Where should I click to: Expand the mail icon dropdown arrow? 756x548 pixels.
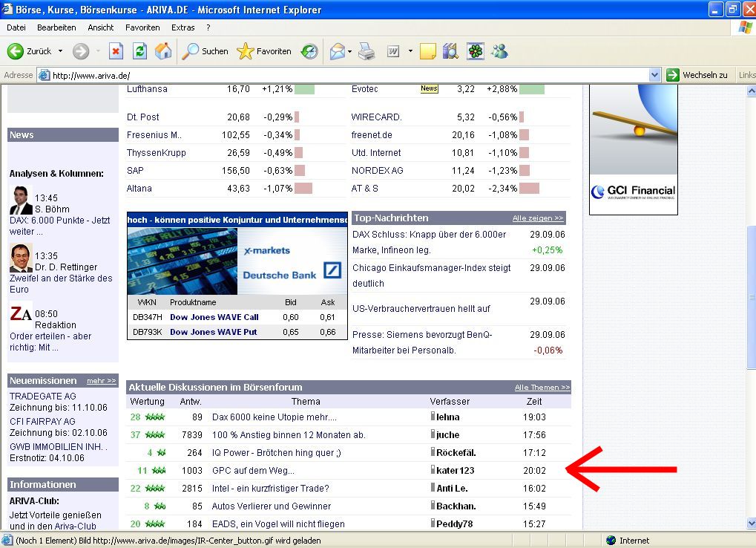(x=349, y=51)
